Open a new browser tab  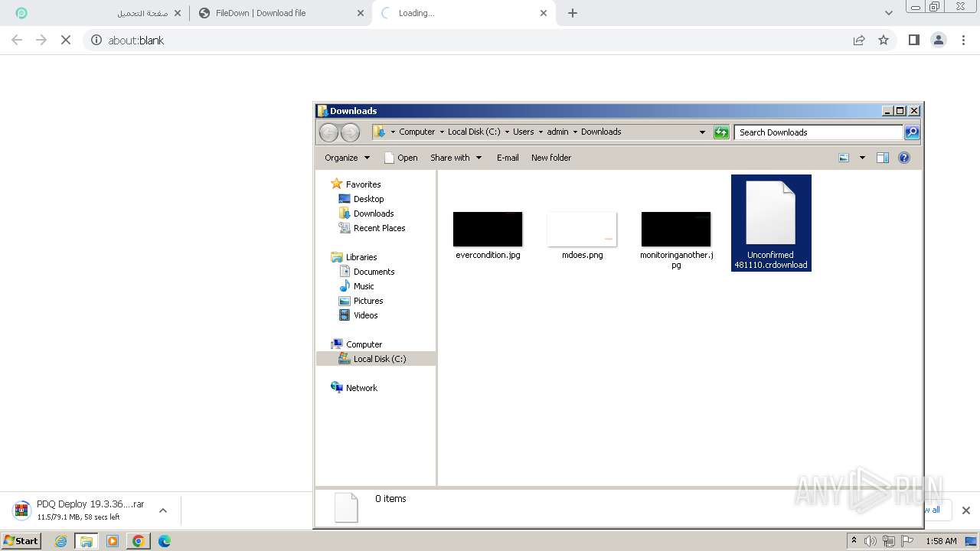click(573, 13)
